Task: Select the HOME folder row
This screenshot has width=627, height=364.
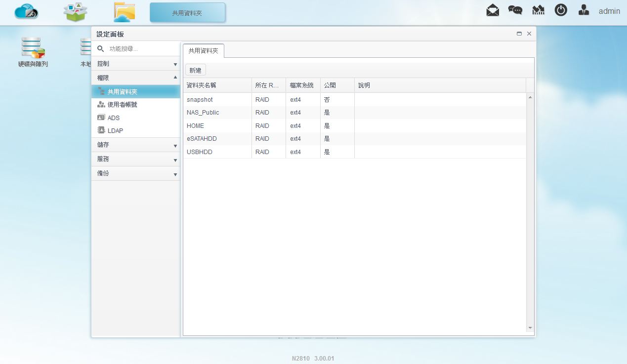Action: coord(354,125)
